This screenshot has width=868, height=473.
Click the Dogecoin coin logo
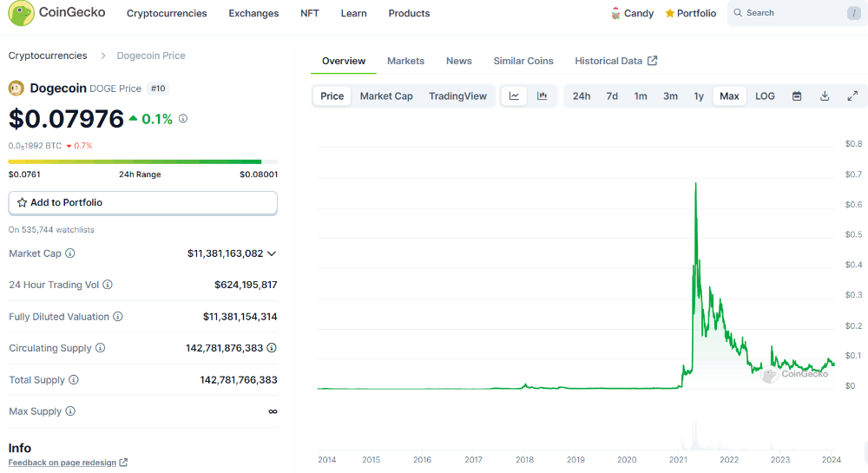(16, 88)
